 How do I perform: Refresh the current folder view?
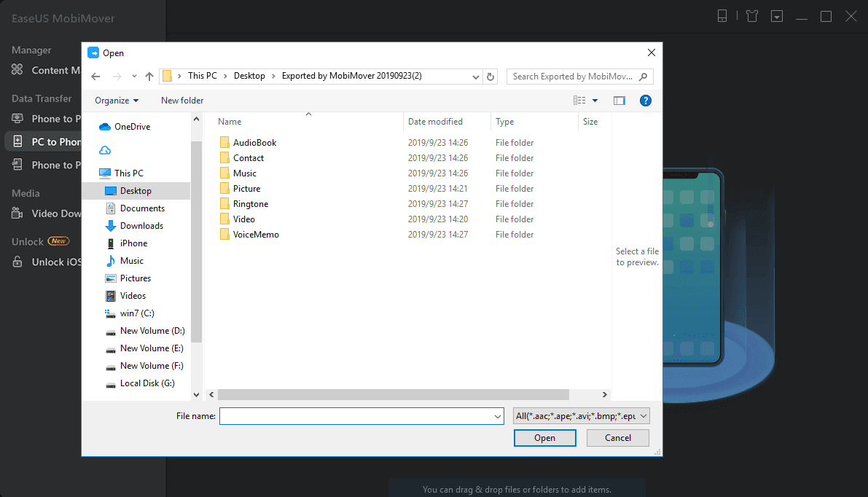[x=488, y=76]
